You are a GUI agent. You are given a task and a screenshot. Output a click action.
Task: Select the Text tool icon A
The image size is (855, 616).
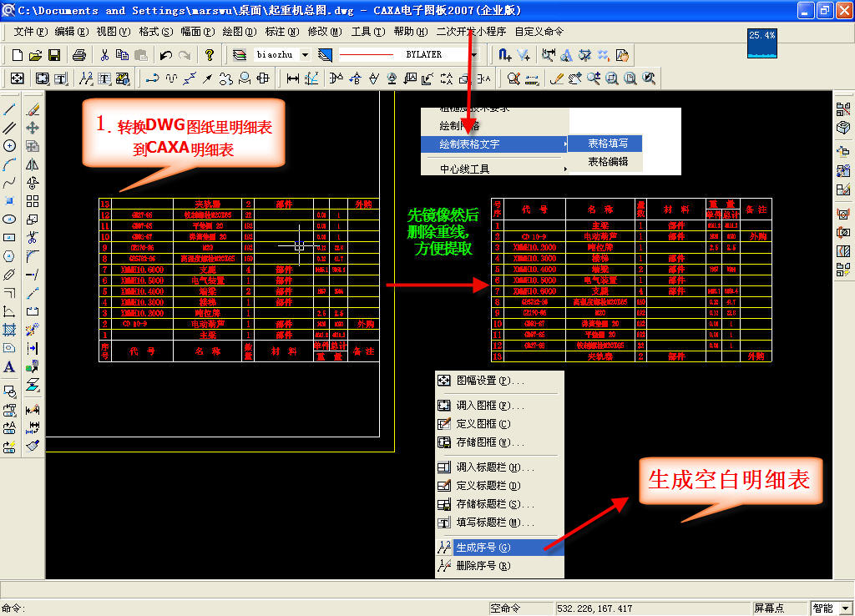pyautogui.click(x=9, y=367)
